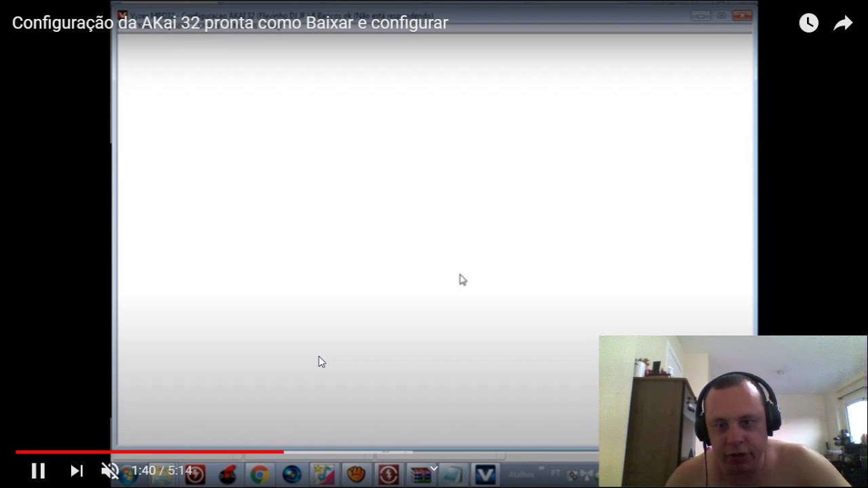Close the not-responding application window

click(742, 16)
